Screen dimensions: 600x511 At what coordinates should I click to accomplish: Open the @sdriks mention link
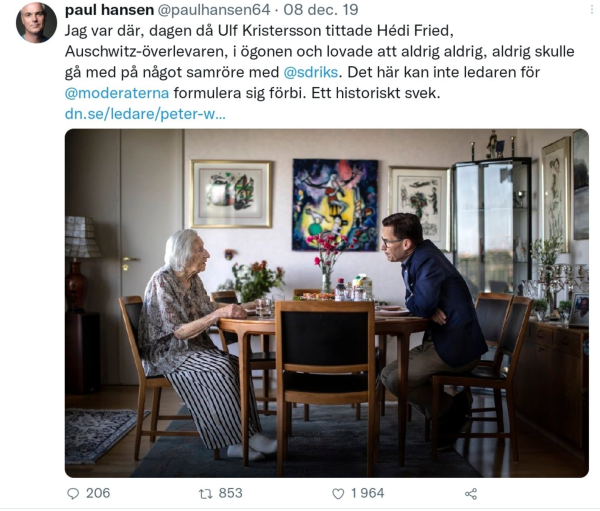point(311,72)
